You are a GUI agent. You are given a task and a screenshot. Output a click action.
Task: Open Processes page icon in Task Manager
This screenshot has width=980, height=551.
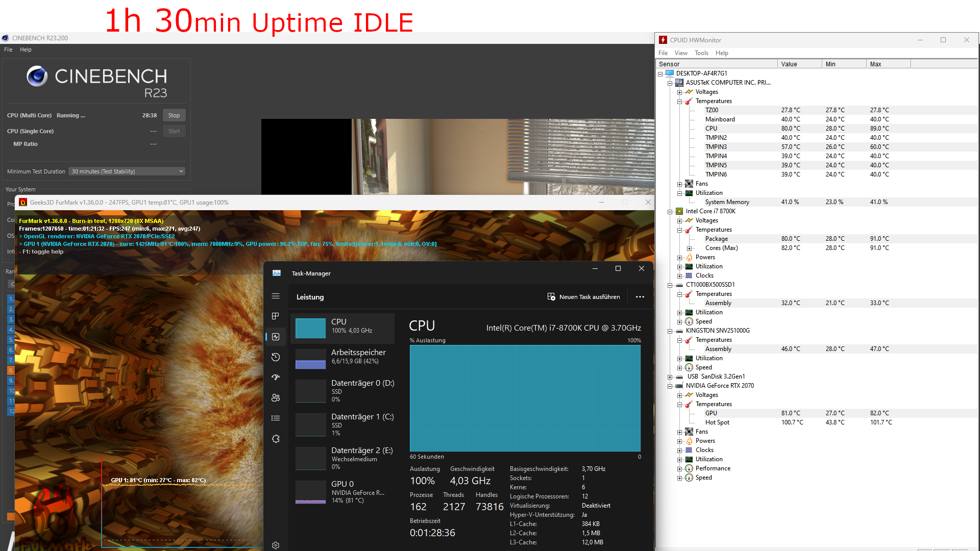pos(276,316)
